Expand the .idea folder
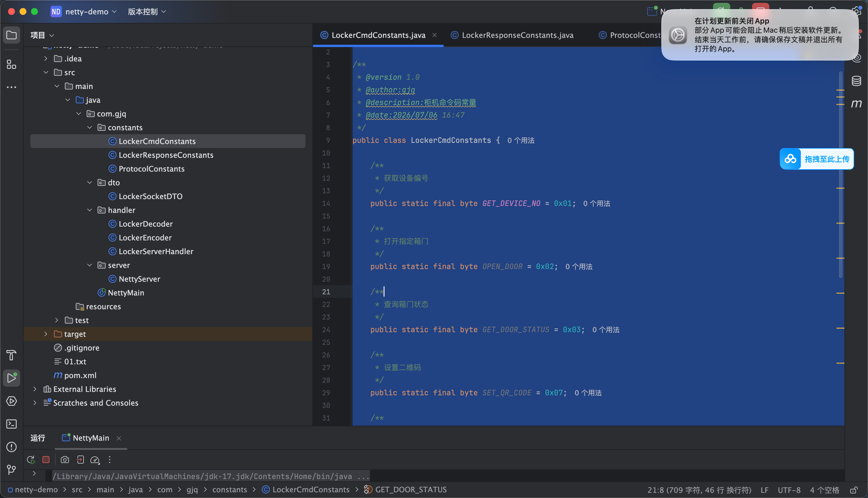This screenshot has width=868, height=498. 46,59
